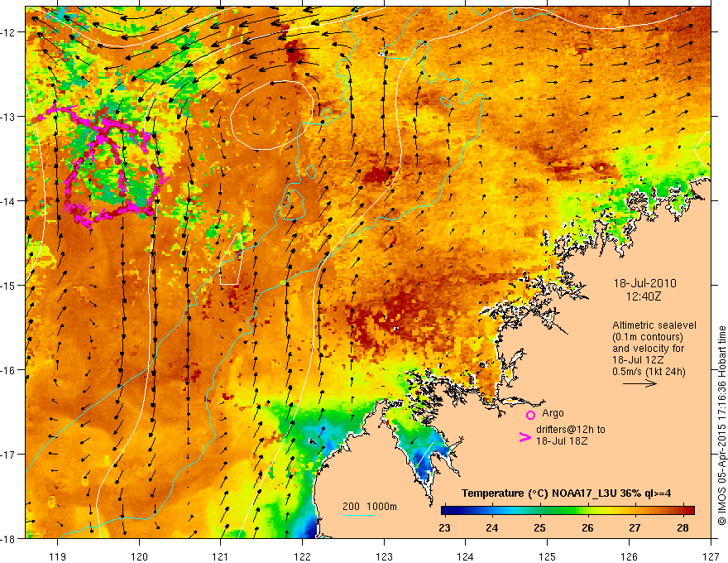Click the drifters@12h to label
728x563 pixels.
[x=571, y=430]
